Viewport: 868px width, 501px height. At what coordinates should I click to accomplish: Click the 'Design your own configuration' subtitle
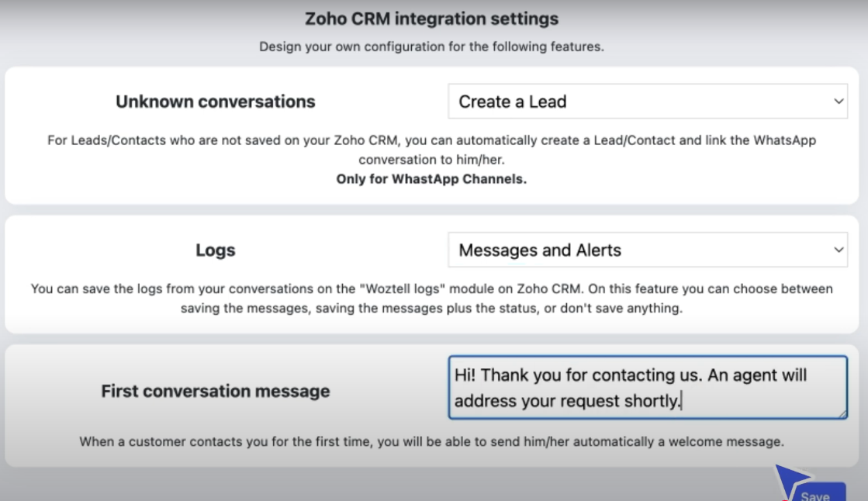[432, 47]
